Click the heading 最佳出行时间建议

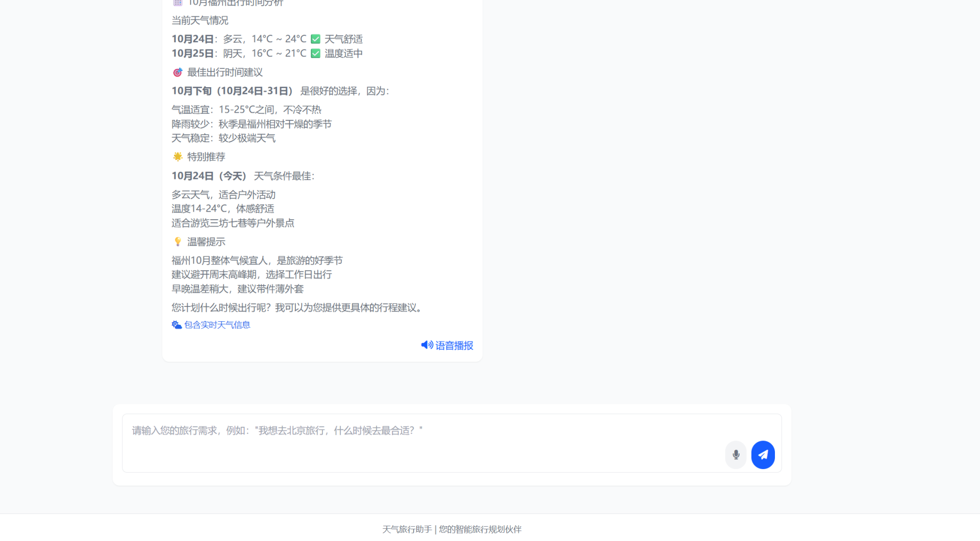pyautogui.click(x=225, y=72)
